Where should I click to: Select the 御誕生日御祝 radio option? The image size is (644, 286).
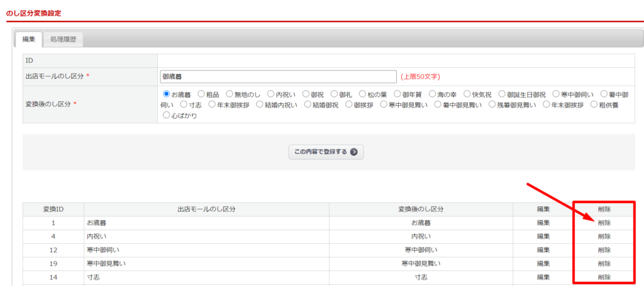(x=502, y=94)
